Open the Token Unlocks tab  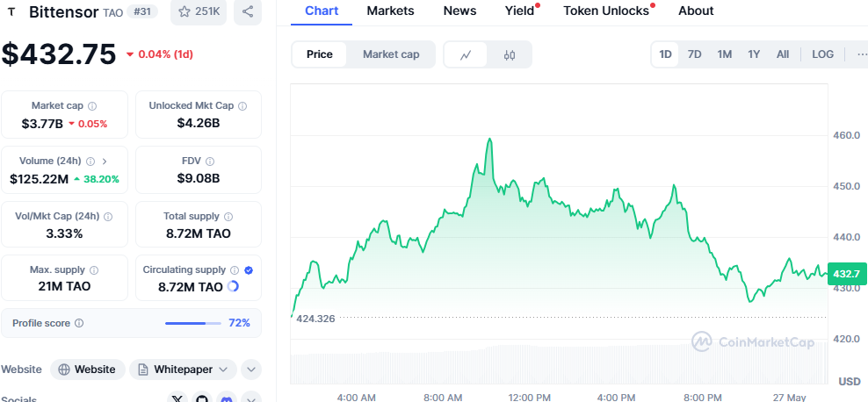tap(606, 11)
